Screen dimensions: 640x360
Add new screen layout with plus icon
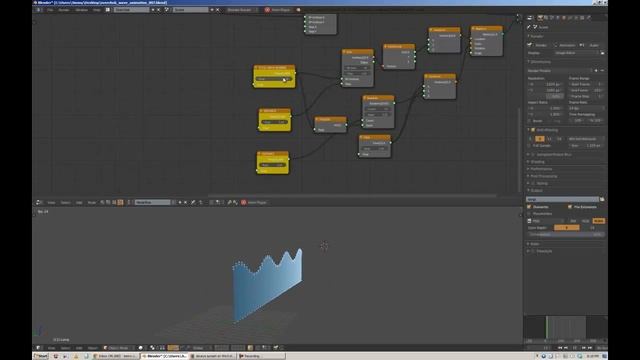coord(153,10)
